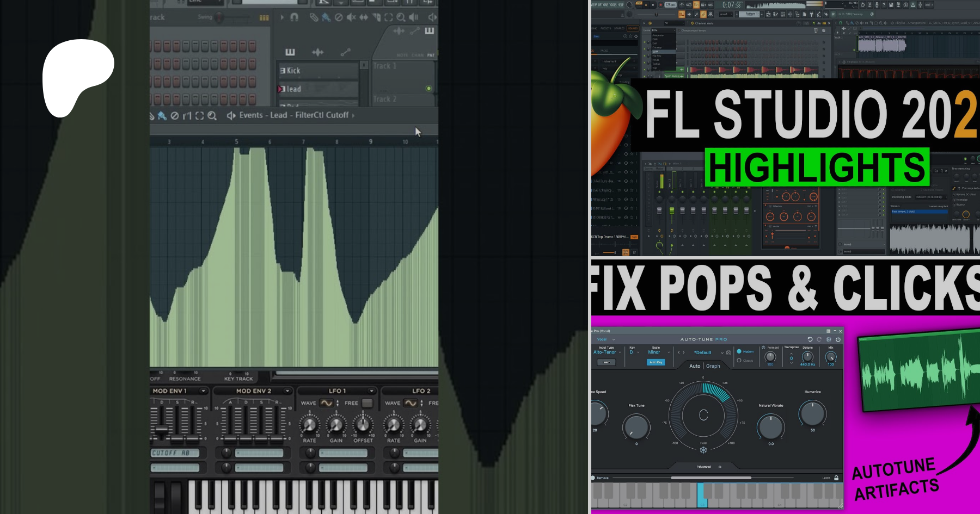Select the Modern mode radio button
This screenshot has height=514, width=980.
coord(739,351)
